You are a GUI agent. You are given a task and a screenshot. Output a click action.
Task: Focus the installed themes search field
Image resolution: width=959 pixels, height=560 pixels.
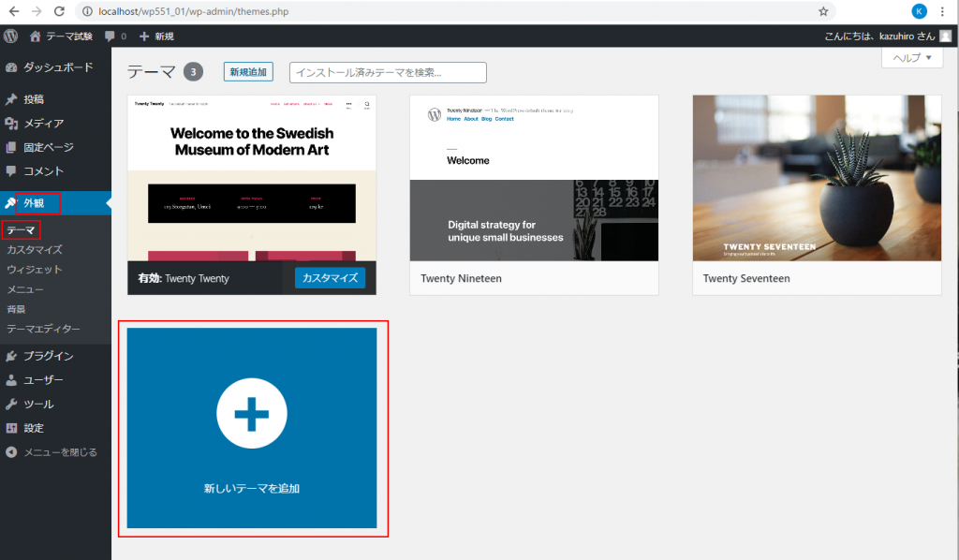(388, 72)
